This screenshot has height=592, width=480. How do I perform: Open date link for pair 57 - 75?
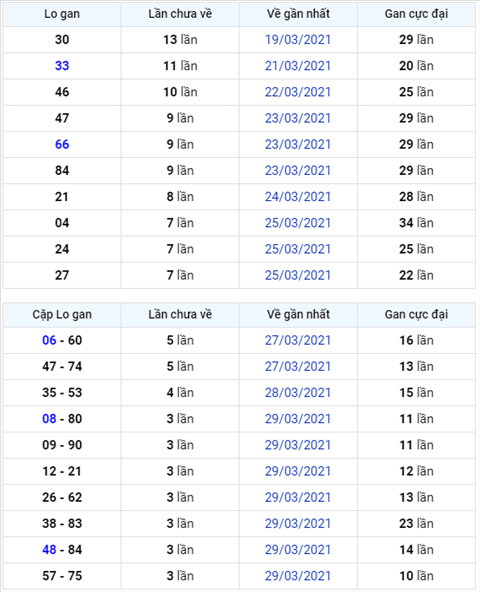coord(298,576)
